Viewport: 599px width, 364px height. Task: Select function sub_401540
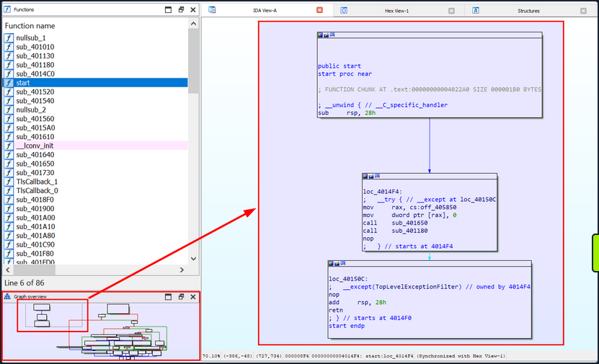pos(95,101)
